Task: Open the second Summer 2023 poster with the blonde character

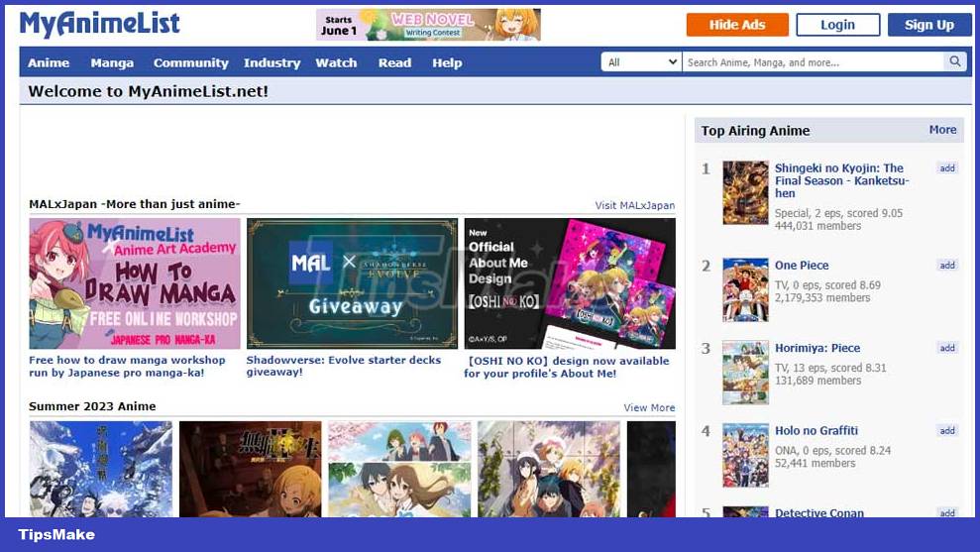Action: 250,469
